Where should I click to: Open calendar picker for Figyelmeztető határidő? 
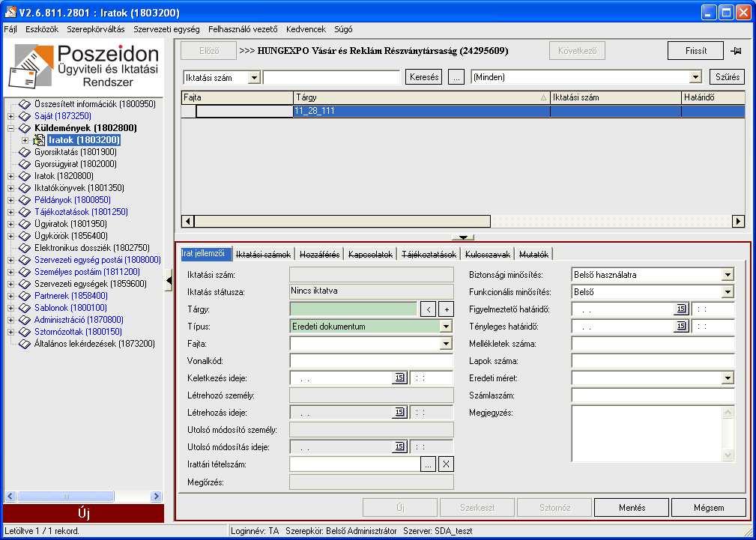(681, 309)
